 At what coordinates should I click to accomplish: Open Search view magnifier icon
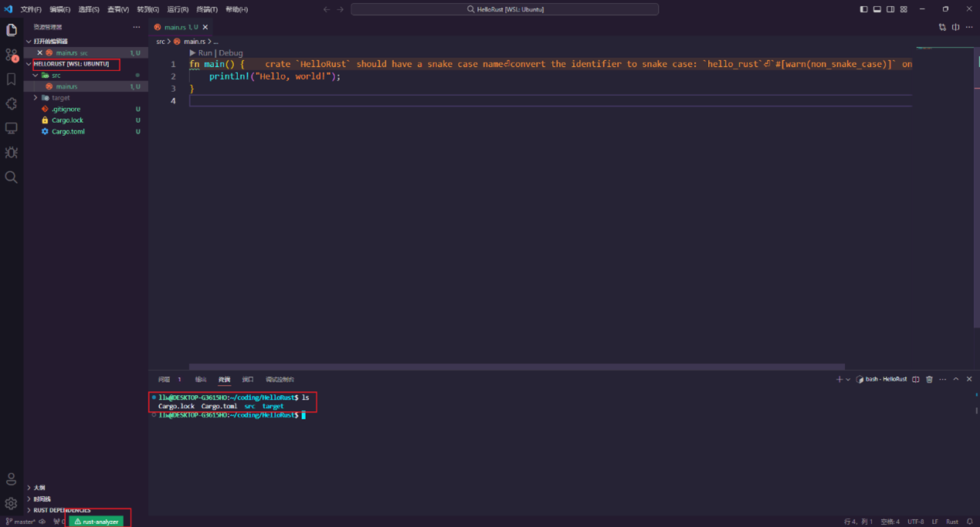12,177
